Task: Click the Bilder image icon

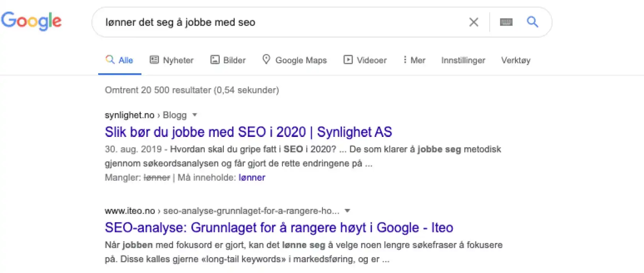Action: 215,60
